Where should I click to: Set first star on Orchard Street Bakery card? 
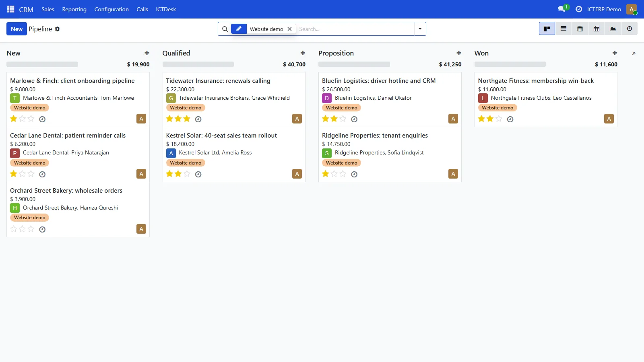14,229
